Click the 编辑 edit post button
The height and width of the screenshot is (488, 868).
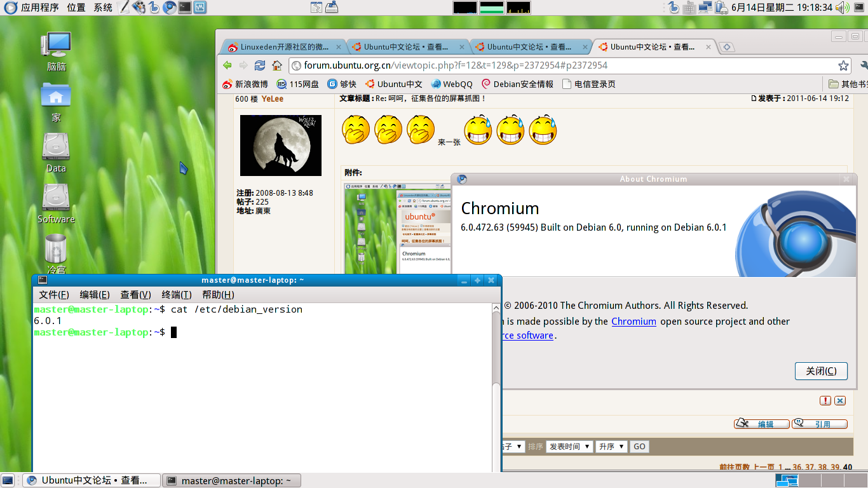tap(762, 424)
